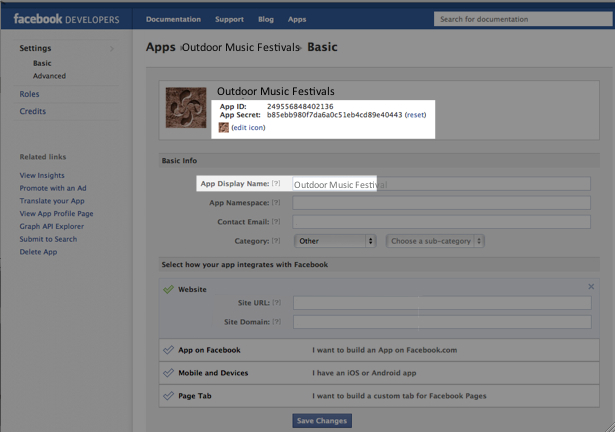This screenshot has height=432, width=615.
Task: Select Basic under Settings
Action: click(x=42, y=63)
